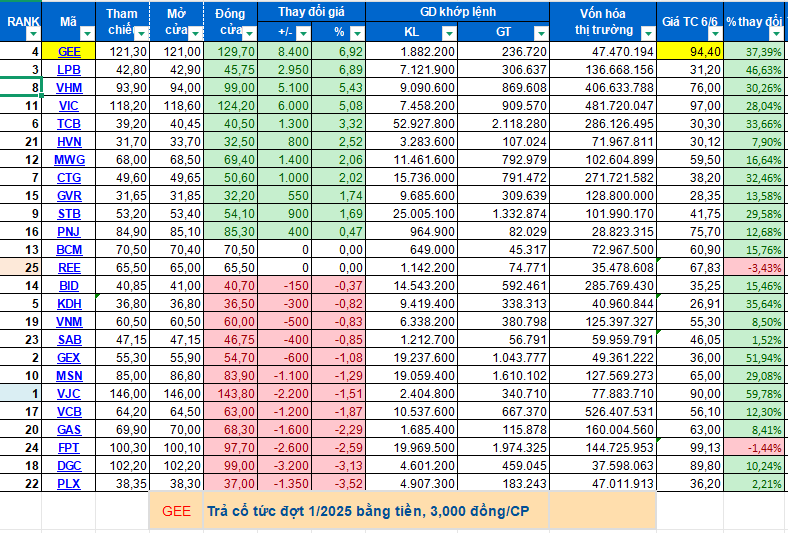This screenshot has height=533, width=788.
Task: Select the dividend note Trả cổ tức đợt 1/2025
Action: point(368,511)
